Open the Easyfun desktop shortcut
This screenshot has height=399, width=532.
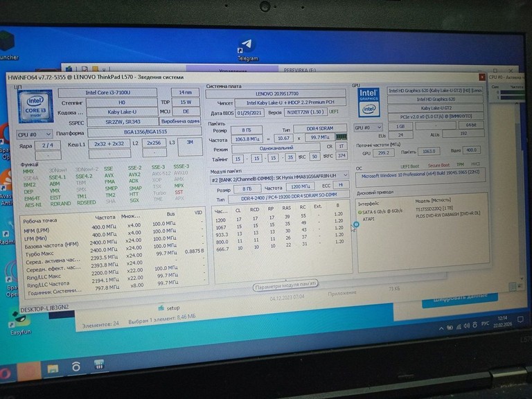click(x=20, y=321)
